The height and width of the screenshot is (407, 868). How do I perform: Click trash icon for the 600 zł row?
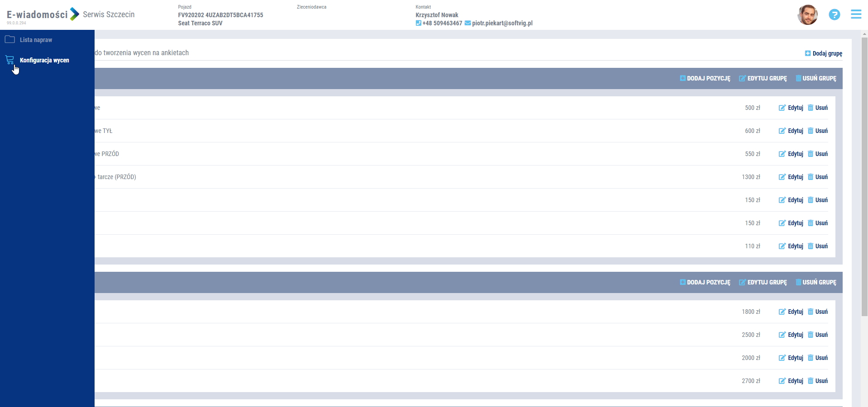pyautogui.click(x=811, y=131)
